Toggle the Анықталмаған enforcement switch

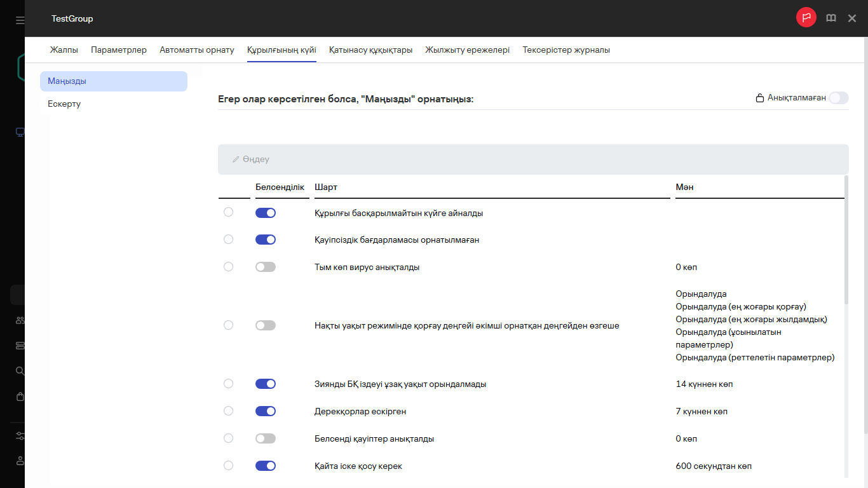[838, 98]
